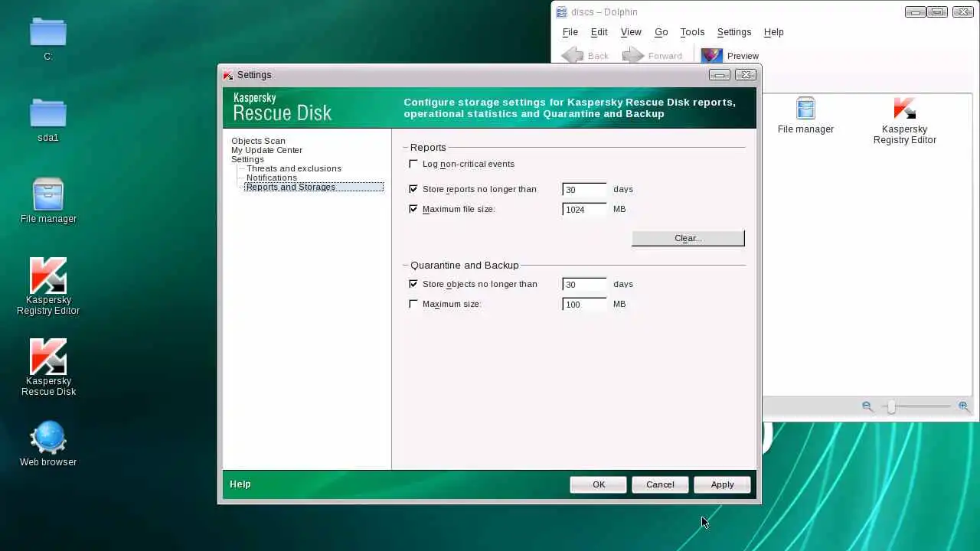980x551 pixels.
Task: Select My Update Center in tree
Action: point(266,150)
